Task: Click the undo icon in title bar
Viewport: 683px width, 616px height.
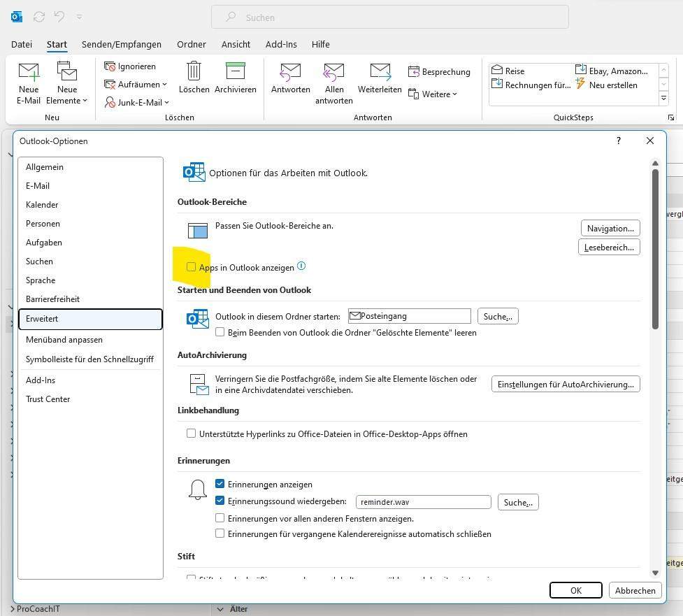Action: [59, 17]
